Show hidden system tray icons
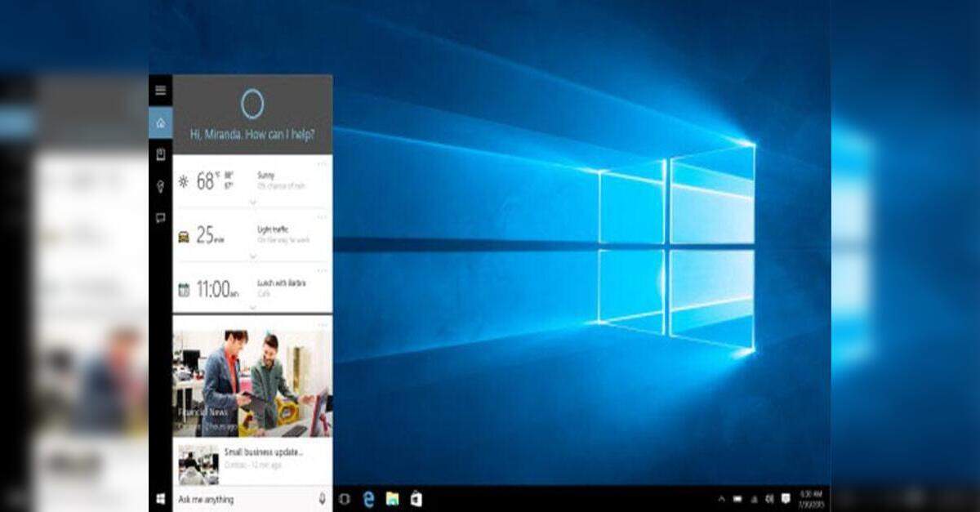This screenshot has width=980, height=512. 721,499
